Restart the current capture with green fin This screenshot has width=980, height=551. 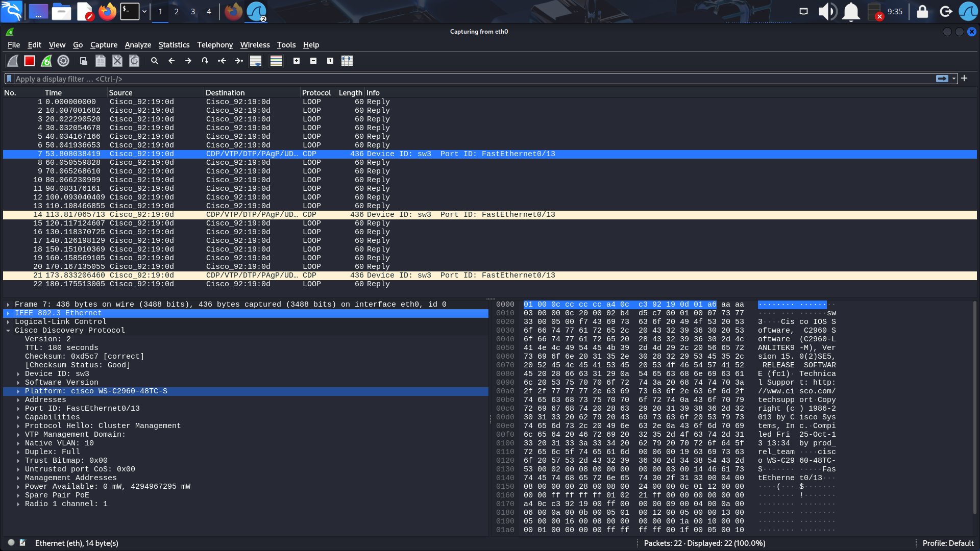(46, 61)
